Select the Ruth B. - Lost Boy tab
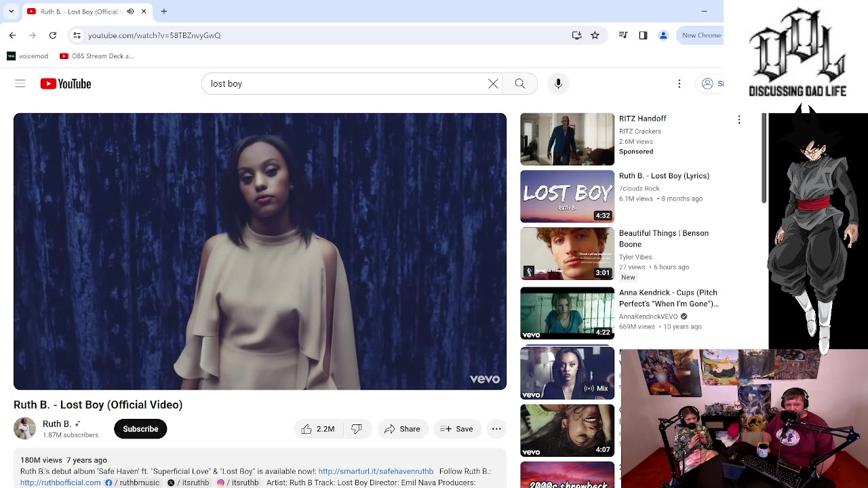The height and width of the screenshot is (488, 868). pyautogui.click(x=87, y=12)
